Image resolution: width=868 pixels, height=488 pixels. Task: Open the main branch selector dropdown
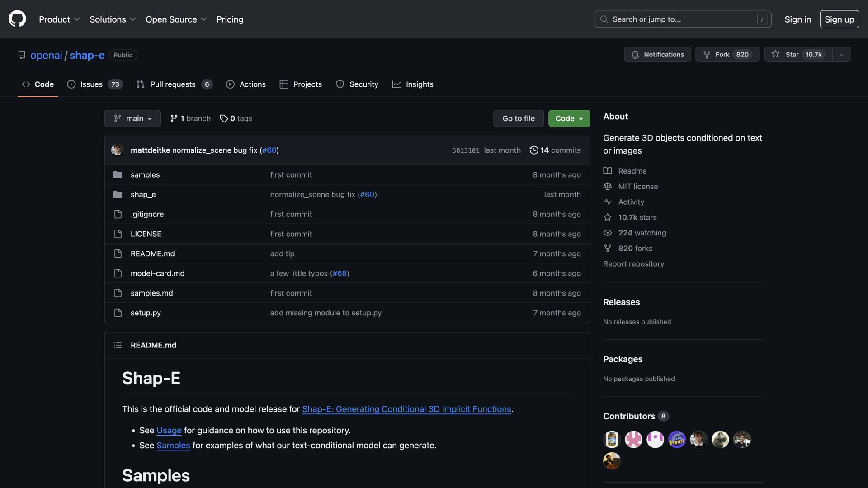[132, 118]
